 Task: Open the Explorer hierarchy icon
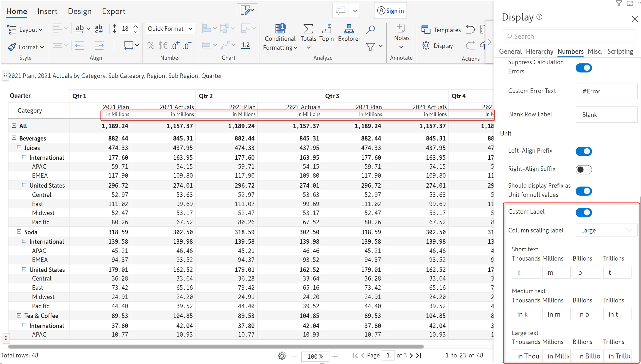pyautogui.click(x=349, y=29)
